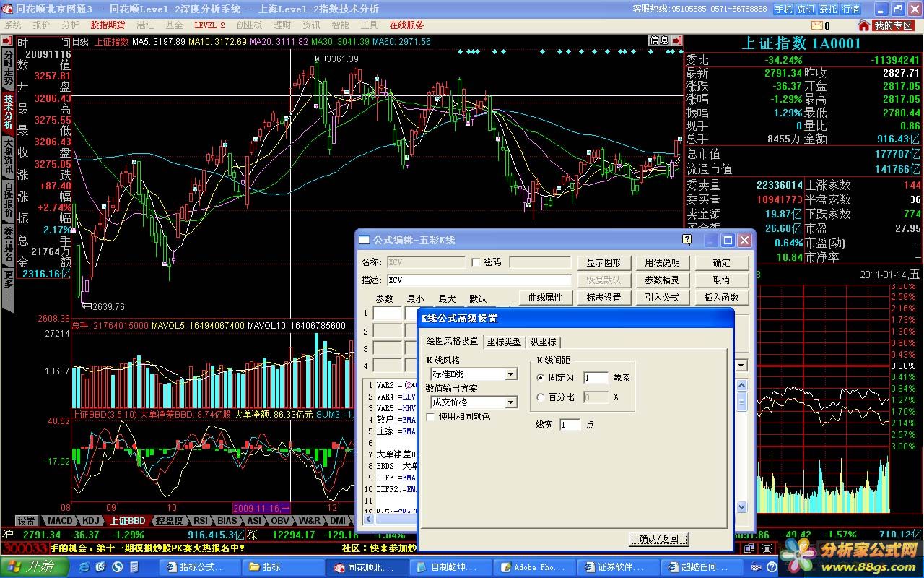The image size is (924, 578).
Task: Click the 曲线属性 button
Action: [546, 298]
